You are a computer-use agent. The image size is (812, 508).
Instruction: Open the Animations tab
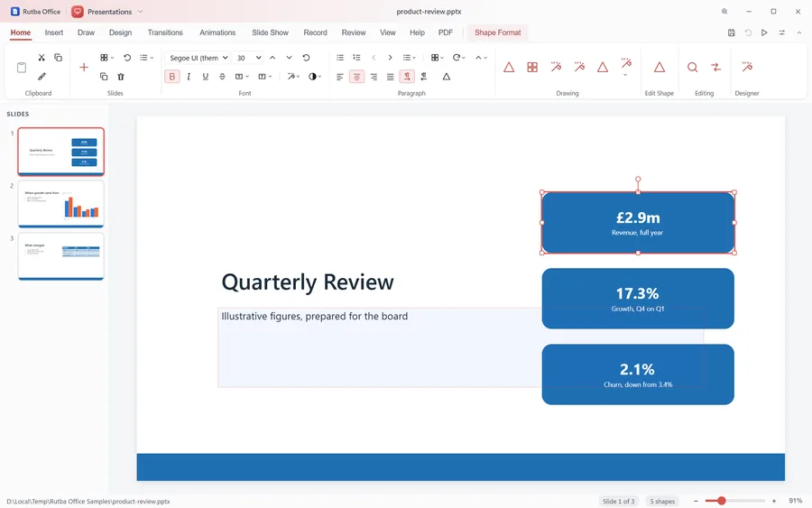[217, 32]
